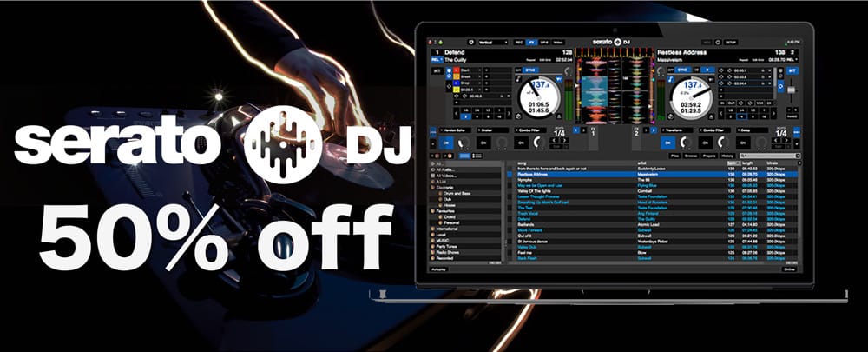Click the INT button on deck 1

click(437, 71)
